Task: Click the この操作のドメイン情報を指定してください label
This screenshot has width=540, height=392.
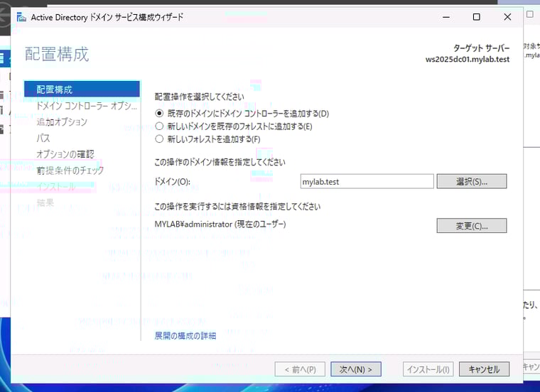Action: [x=220, y=162]
